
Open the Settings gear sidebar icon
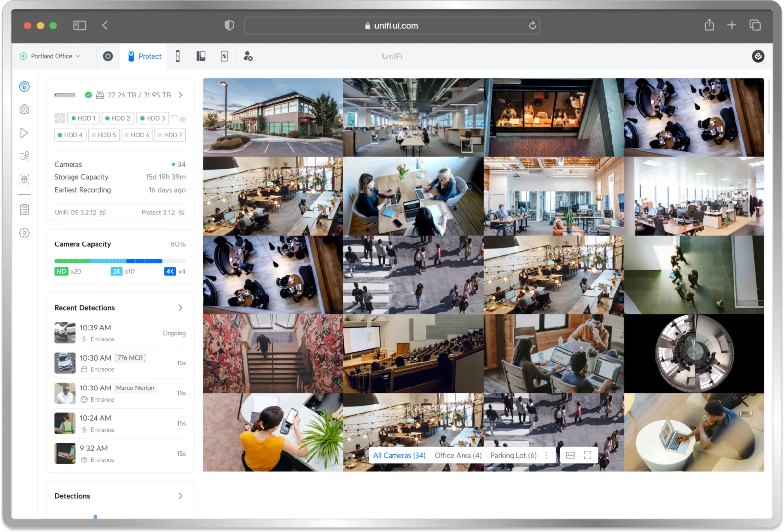pos(24,233)
